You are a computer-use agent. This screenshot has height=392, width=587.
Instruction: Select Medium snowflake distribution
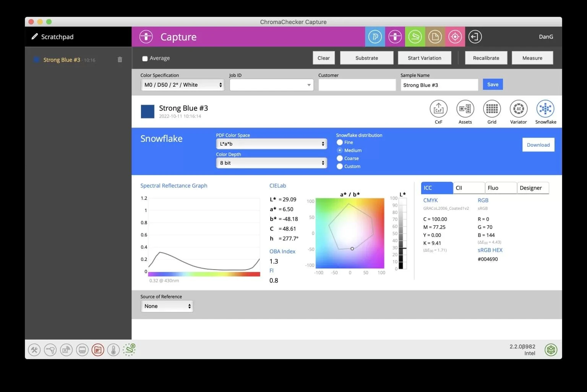(340, 150)
